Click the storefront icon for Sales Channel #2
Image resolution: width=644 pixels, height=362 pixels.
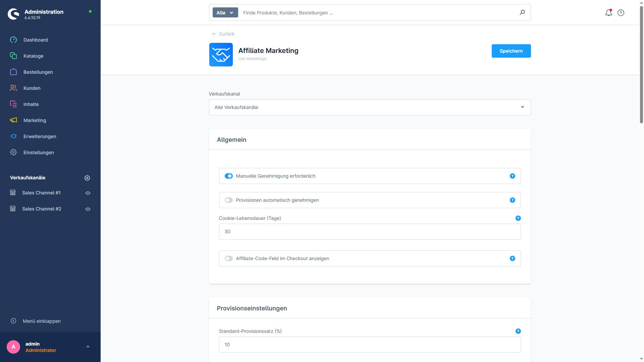[13, 209]
